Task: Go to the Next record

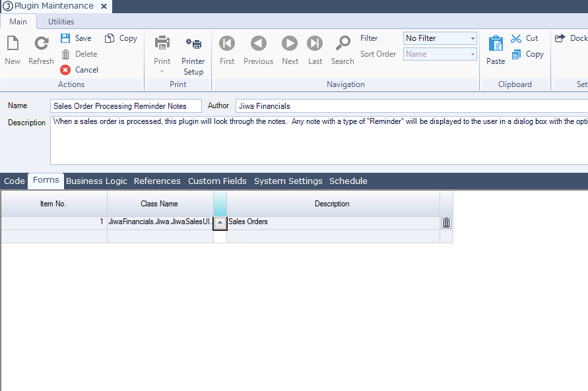Action: [x=290, y=44]
